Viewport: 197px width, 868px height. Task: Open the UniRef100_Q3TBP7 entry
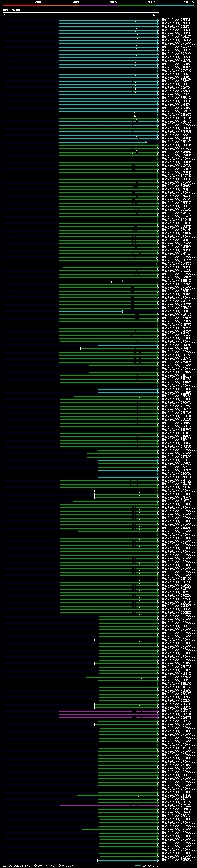(176, 670)
